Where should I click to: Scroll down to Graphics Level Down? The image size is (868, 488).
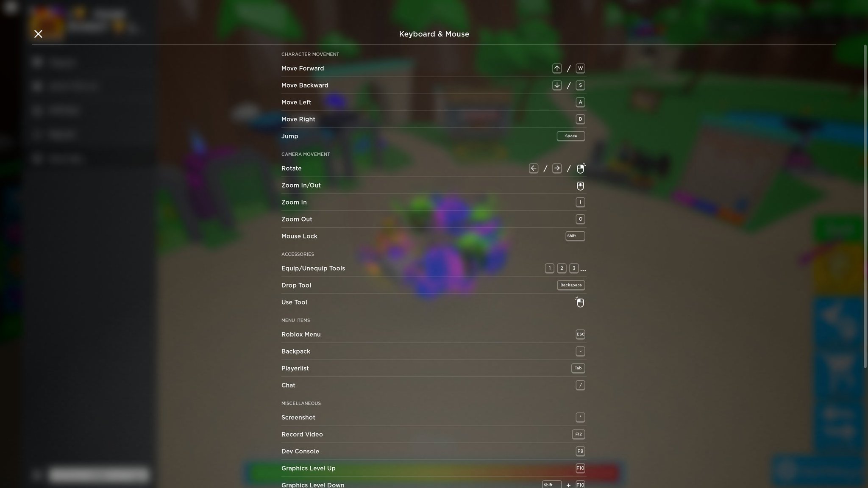(312, 485)
